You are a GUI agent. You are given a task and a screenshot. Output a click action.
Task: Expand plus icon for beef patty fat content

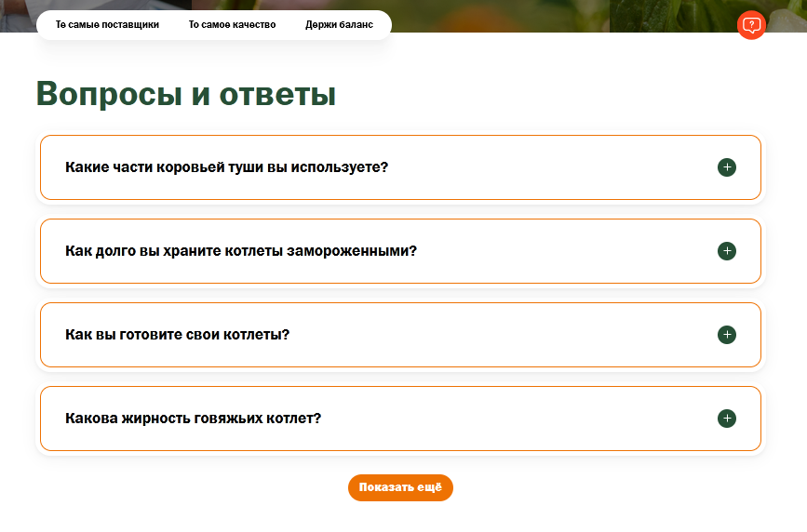point(727,419)
